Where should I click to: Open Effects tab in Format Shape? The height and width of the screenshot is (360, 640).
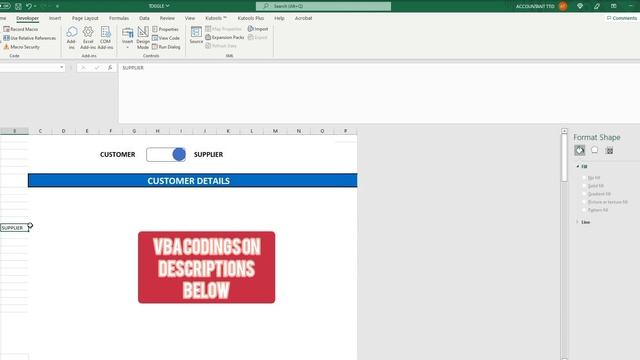point(595,150)
